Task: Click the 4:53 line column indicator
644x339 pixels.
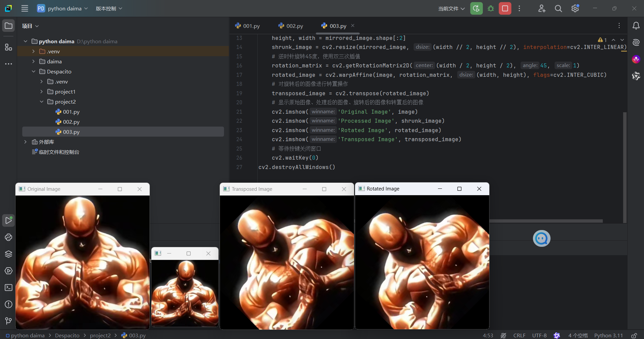Action: [488, 335]
